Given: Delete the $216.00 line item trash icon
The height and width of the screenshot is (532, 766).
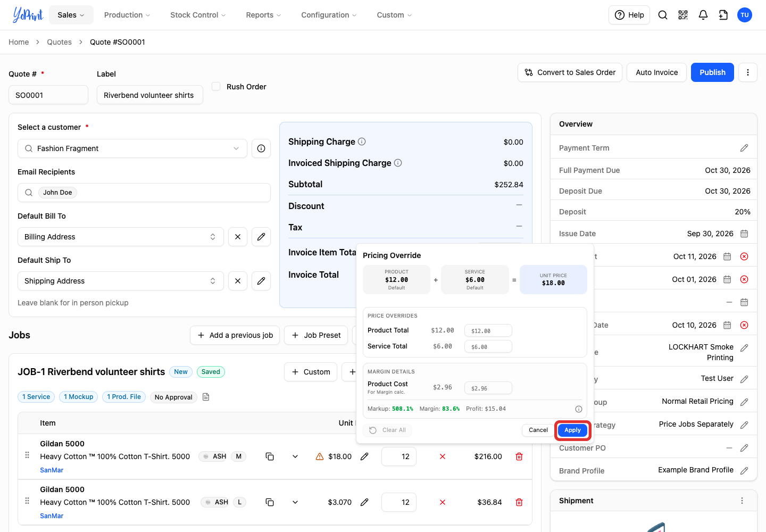Looking at the screenshot, I should tap(519, 456).
